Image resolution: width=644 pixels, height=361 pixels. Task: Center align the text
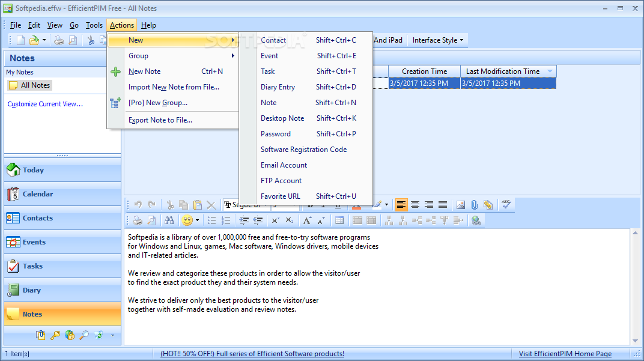(x=415, y=204)
